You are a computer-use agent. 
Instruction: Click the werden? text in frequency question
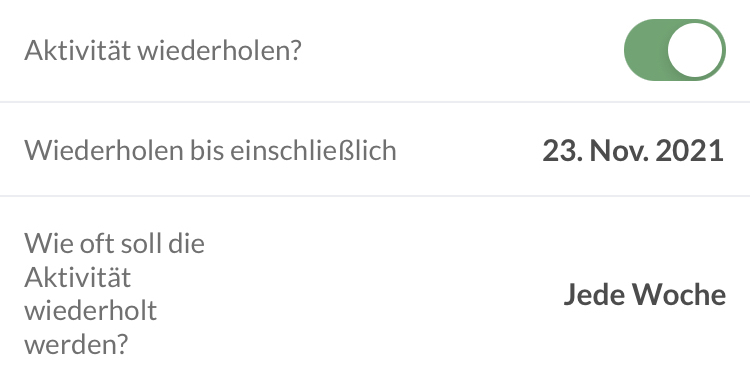click(77, 344)
